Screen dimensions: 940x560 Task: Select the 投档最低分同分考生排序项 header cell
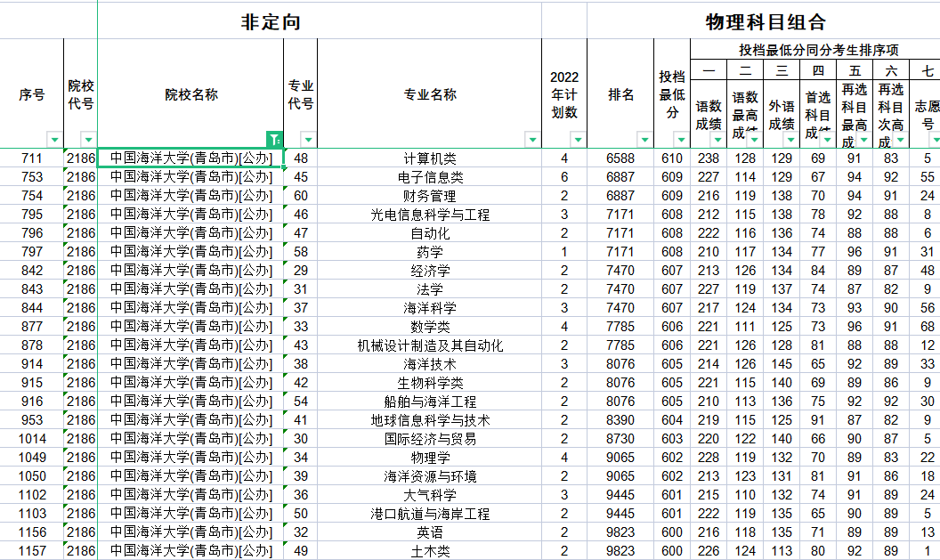(x=815, y=50)
